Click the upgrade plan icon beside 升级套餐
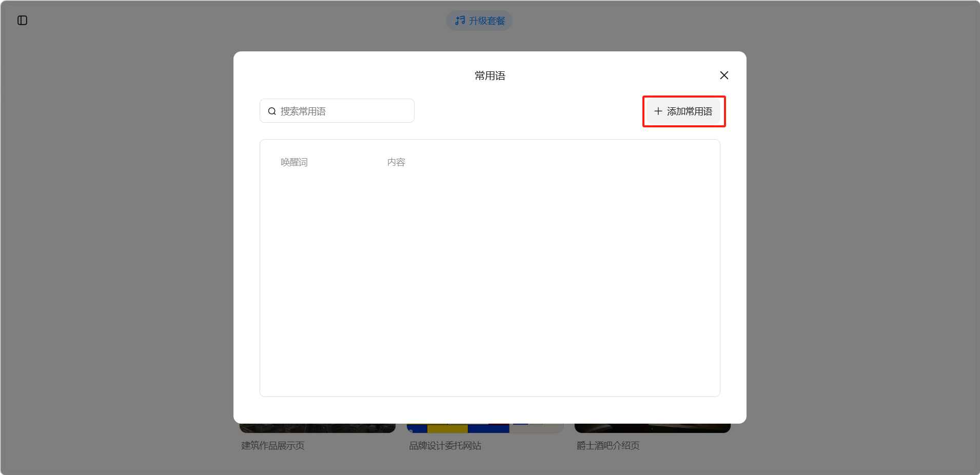Screen dimensions: 980x475 coord(460,21)
